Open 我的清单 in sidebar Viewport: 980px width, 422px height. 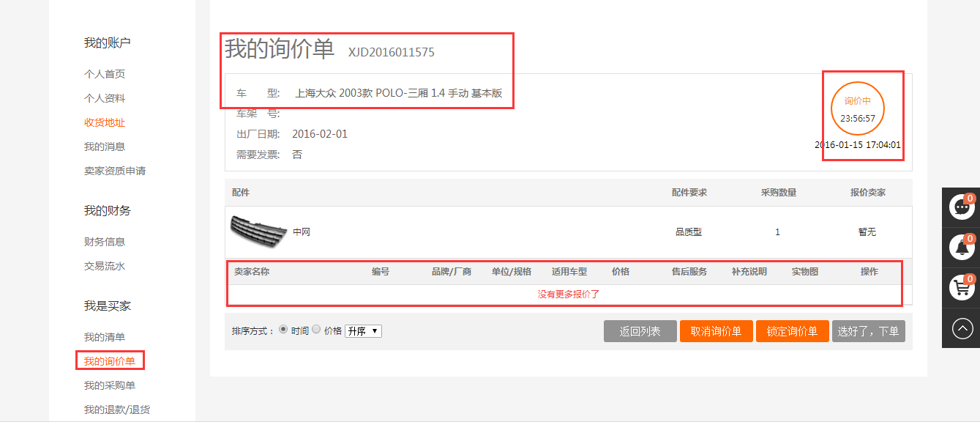(105, 337)
